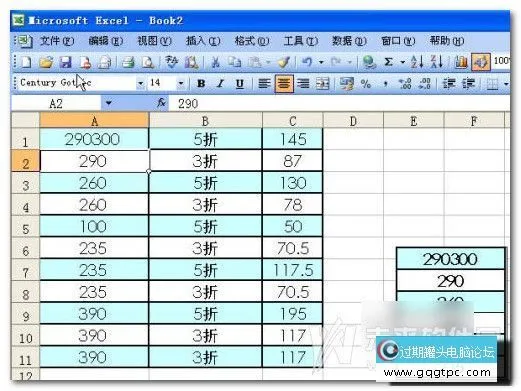Click the AutoSum sigma icon
521x391 pixels.
[x=388, y=62]
